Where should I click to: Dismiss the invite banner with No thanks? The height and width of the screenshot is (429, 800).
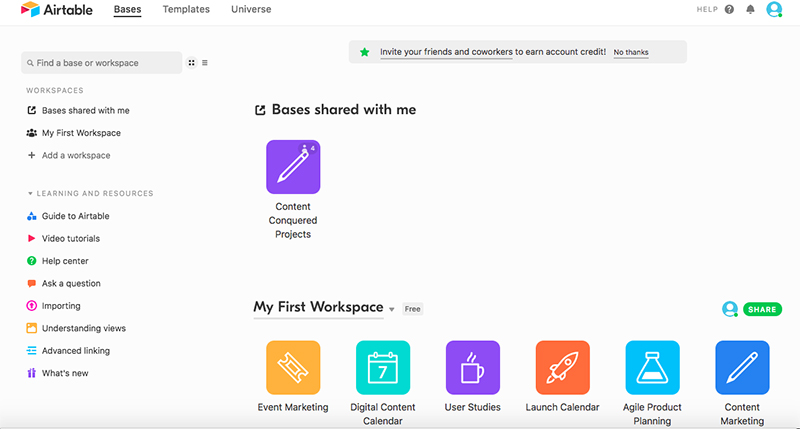pos(631,52)
